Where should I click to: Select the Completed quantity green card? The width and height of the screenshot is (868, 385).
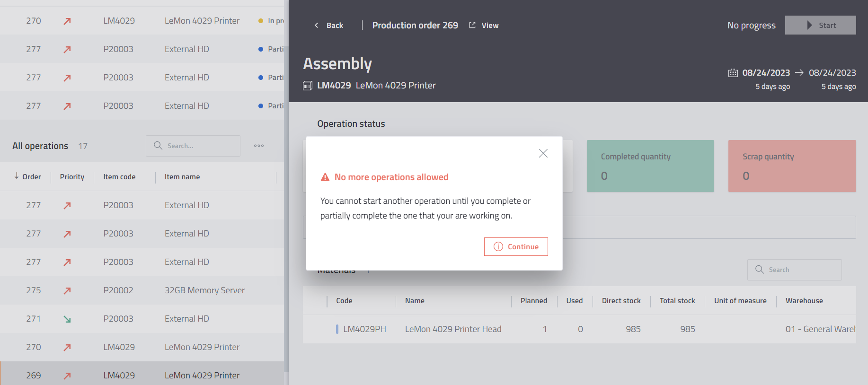650,166
